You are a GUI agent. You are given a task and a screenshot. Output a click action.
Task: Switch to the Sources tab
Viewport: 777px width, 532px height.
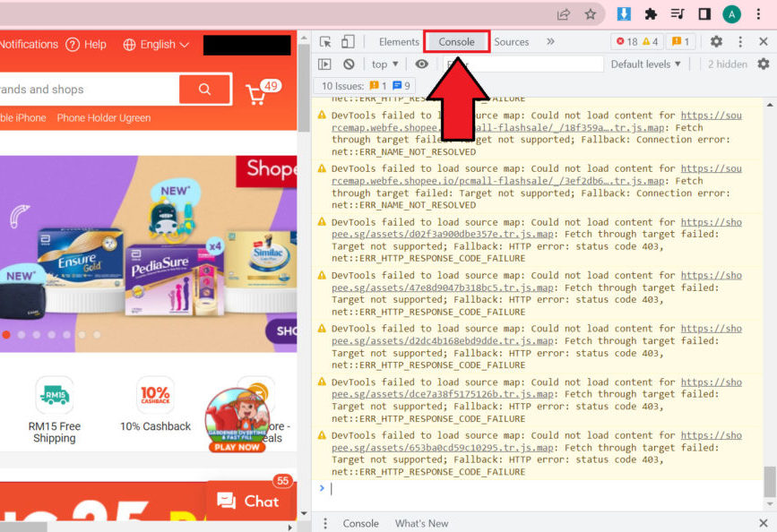pyautogui.click(x=512, y=42)
